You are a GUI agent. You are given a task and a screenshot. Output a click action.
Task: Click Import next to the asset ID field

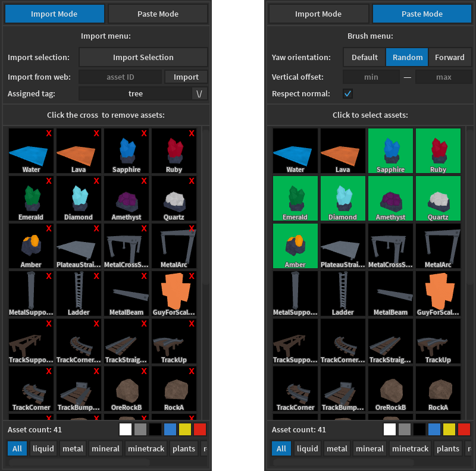point(186,77)
